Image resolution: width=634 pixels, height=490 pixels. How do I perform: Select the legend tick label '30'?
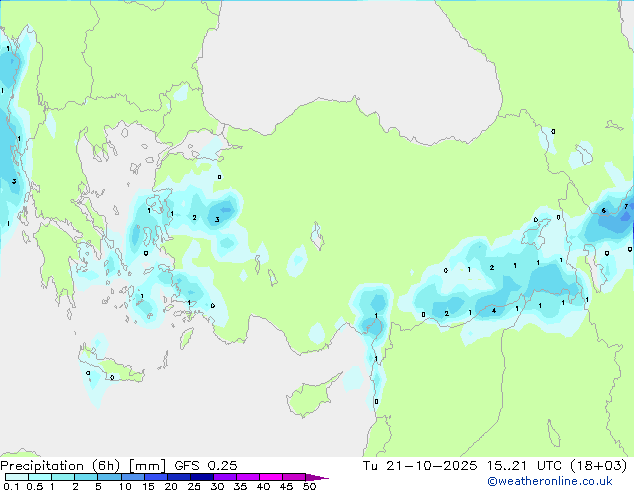[217, 486]
